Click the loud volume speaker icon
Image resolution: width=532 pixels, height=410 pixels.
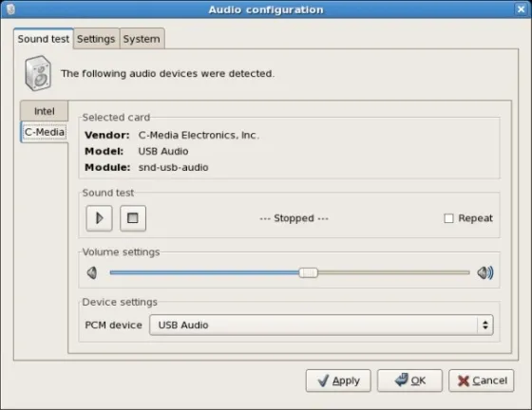[x=485, y=272]
